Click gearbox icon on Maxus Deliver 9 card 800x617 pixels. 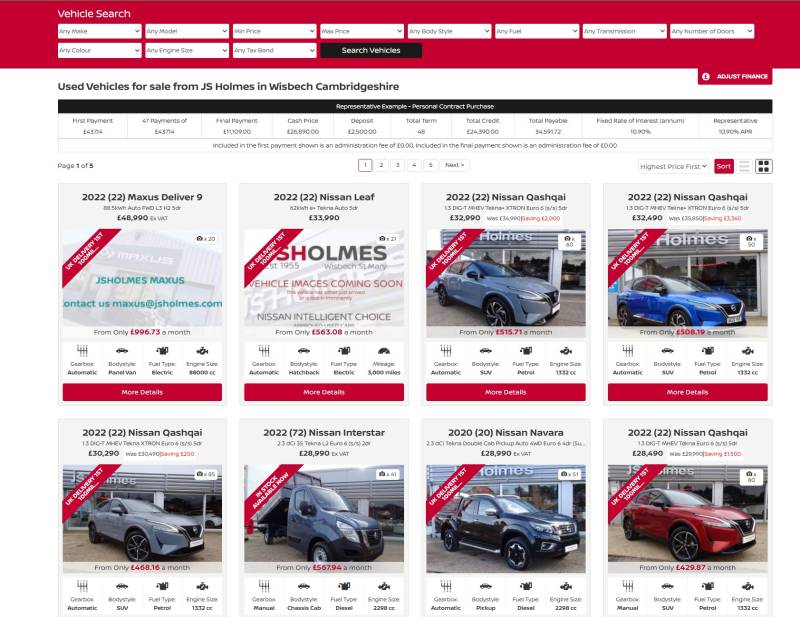point(82,351)
